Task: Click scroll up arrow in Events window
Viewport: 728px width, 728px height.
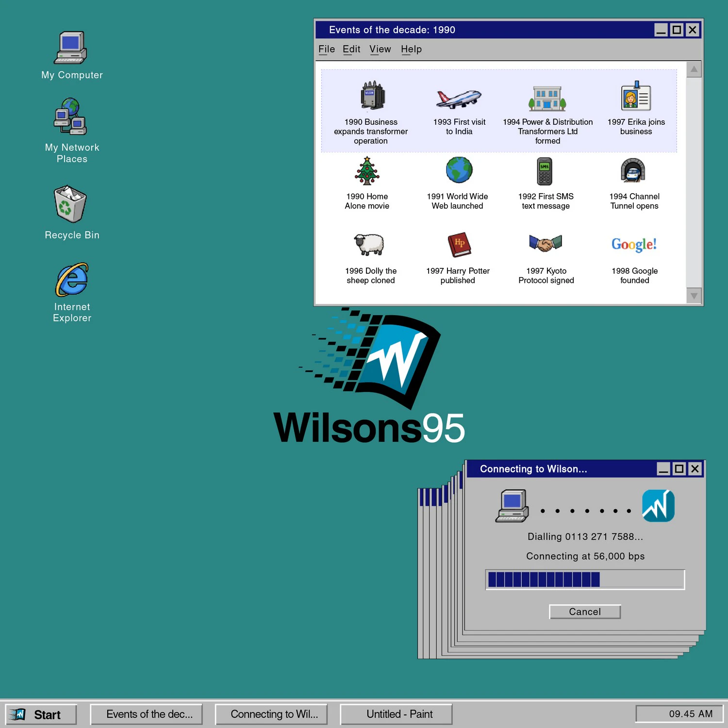Action: click(694, 69)
